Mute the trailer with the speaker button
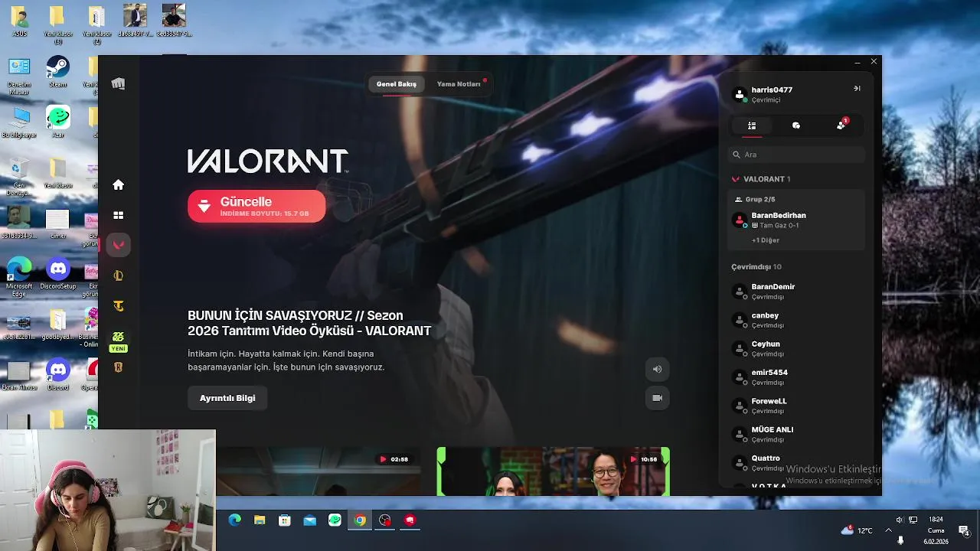The image size is (980, 551). click(x=657, y=369)
